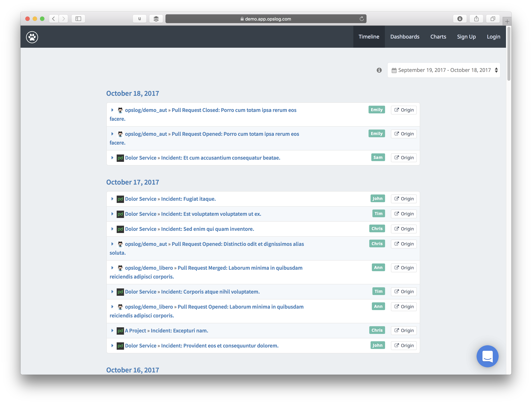532x404 pixels.
Task: Click the info circle icon beside the date range
Action: (379, 70)
